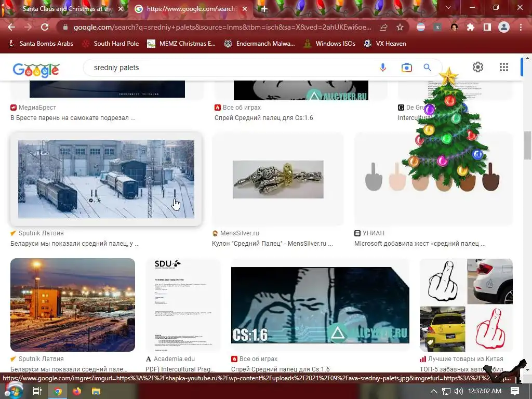Open the notification center icon
The width and height of the screenshot is (532, 399).
click(515, 391)
